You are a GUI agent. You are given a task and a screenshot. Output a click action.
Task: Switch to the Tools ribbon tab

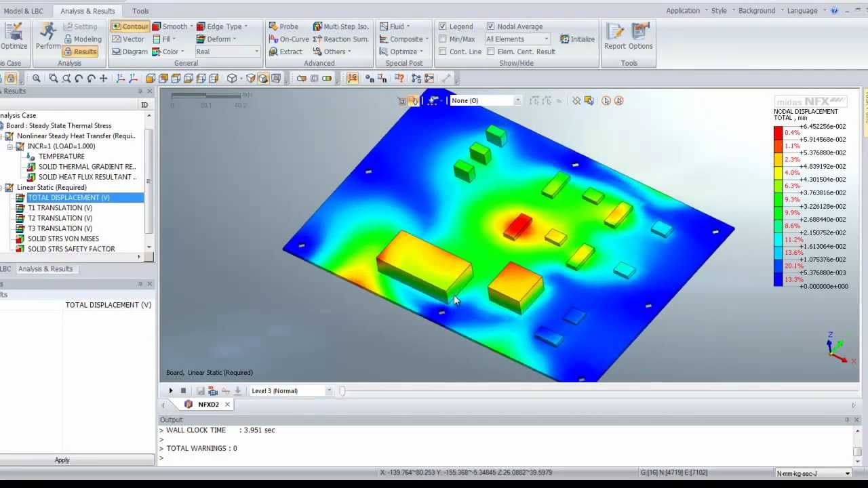(140, 11)
